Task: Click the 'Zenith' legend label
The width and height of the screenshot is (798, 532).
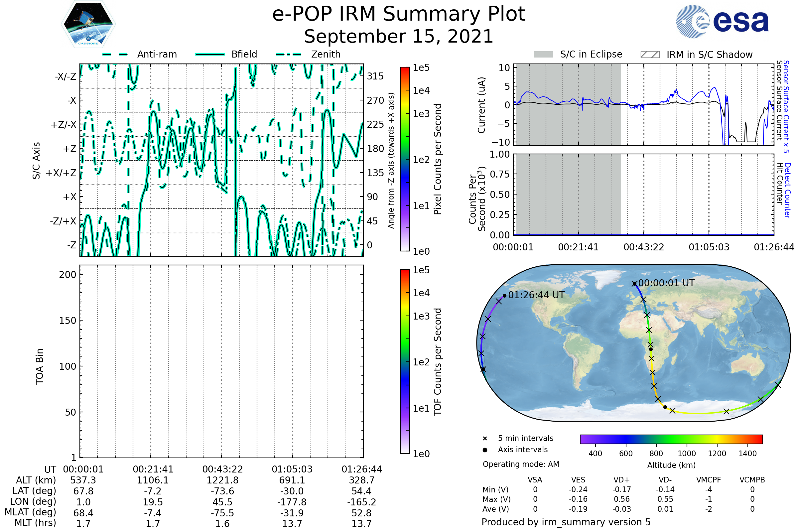Action: click(326, 54)
